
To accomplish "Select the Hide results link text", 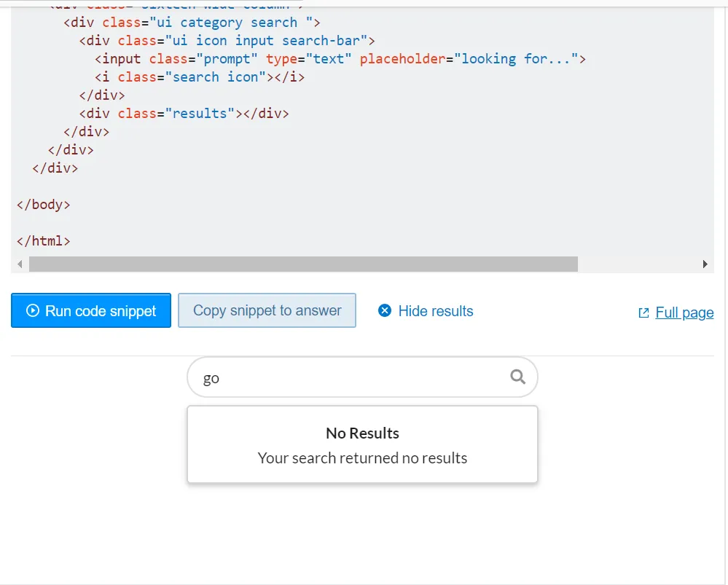I will [x=435, y=311].
